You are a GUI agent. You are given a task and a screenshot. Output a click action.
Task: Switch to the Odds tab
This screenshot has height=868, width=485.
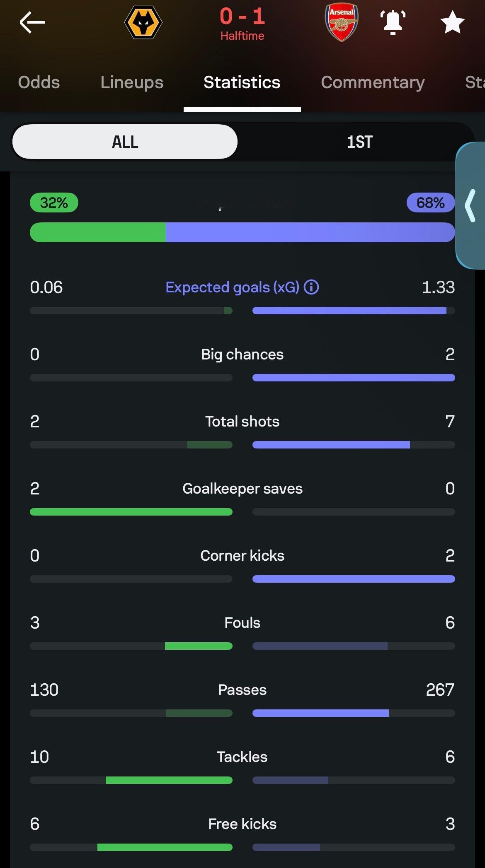39,82
